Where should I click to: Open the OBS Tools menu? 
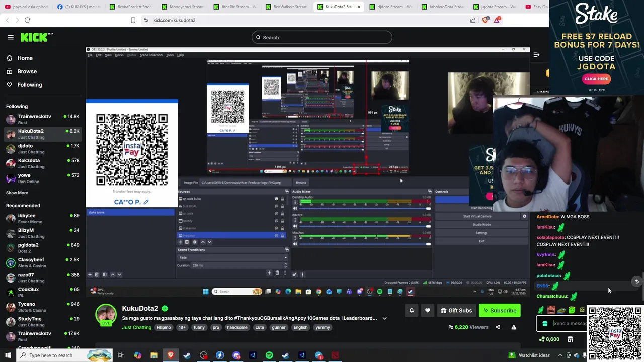click(x=170, y=55)
